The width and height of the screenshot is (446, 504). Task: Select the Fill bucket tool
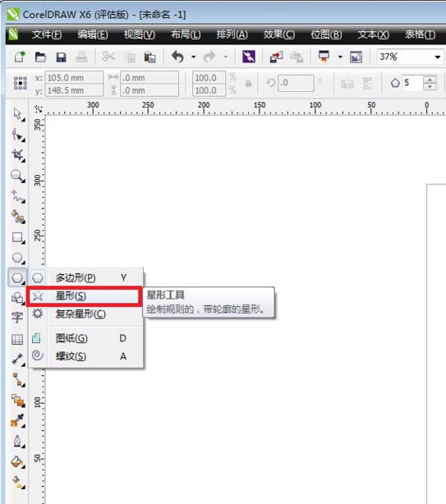pos(18,462)
